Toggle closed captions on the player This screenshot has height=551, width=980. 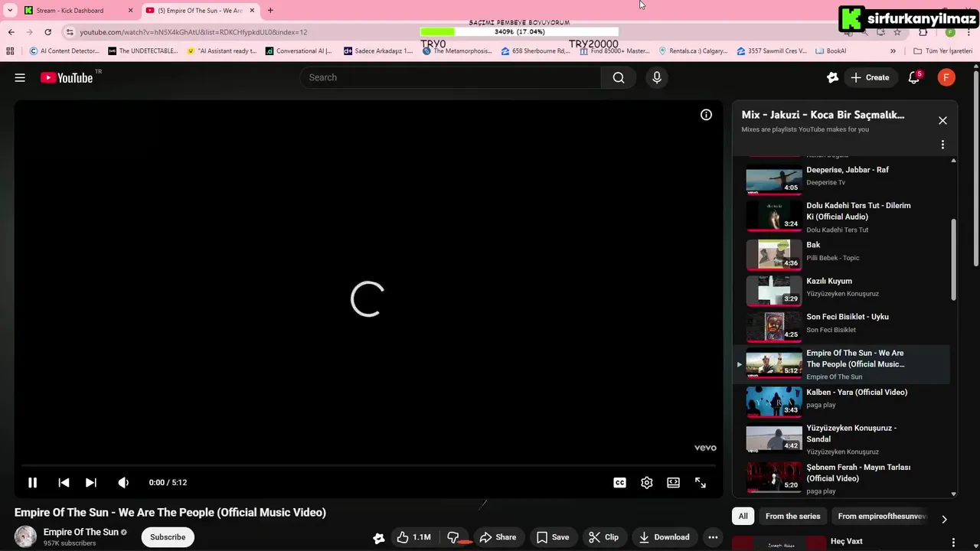620,482
